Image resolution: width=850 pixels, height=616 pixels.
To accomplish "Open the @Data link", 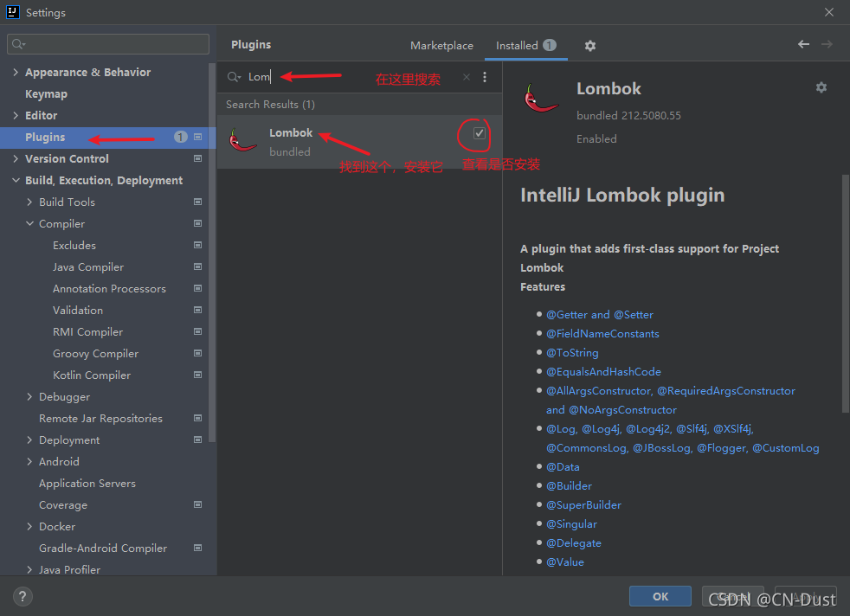I will 563,467.
